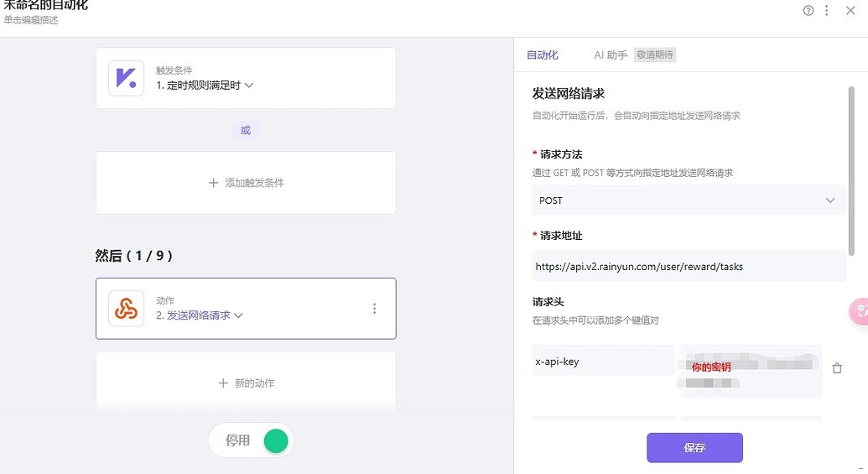The height and width of the screenshot is (474, 868).
Task: Click the 请求地址 URL input field
Action: point(688,267)
